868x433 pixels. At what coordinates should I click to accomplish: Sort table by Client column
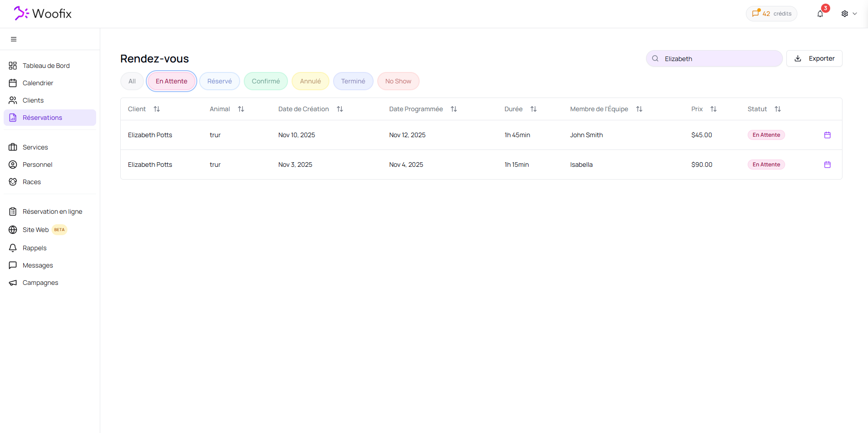[157, 109]
